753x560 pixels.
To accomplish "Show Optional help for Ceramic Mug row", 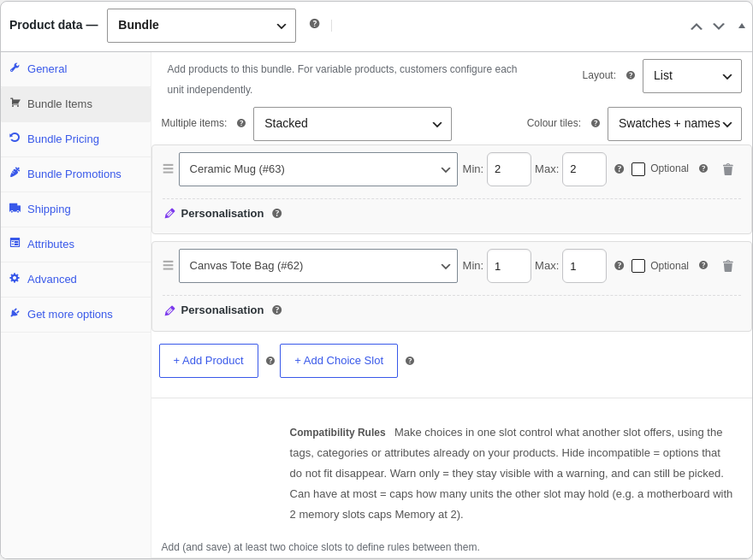I will 703,168.
